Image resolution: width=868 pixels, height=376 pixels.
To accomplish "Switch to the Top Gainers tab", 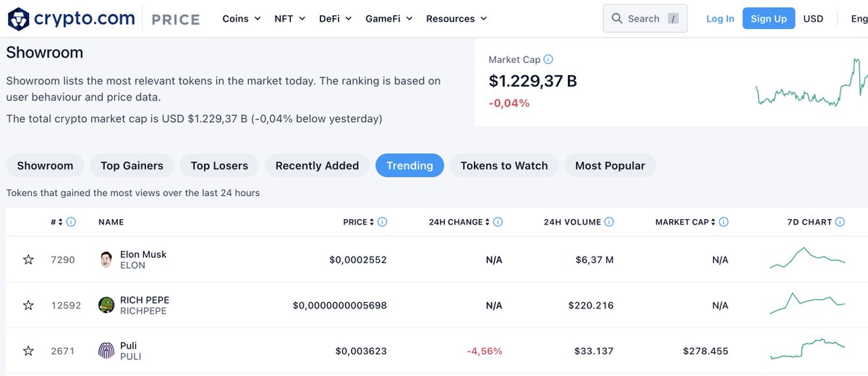I will tap(132, 166).
